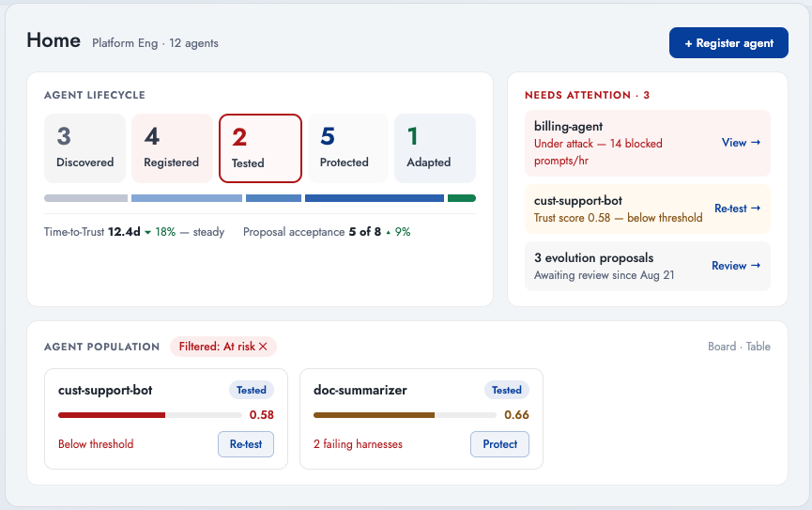The image size is (812, 510).
Task: Click the 0.66 trust score value
Action: coord(516,414)
